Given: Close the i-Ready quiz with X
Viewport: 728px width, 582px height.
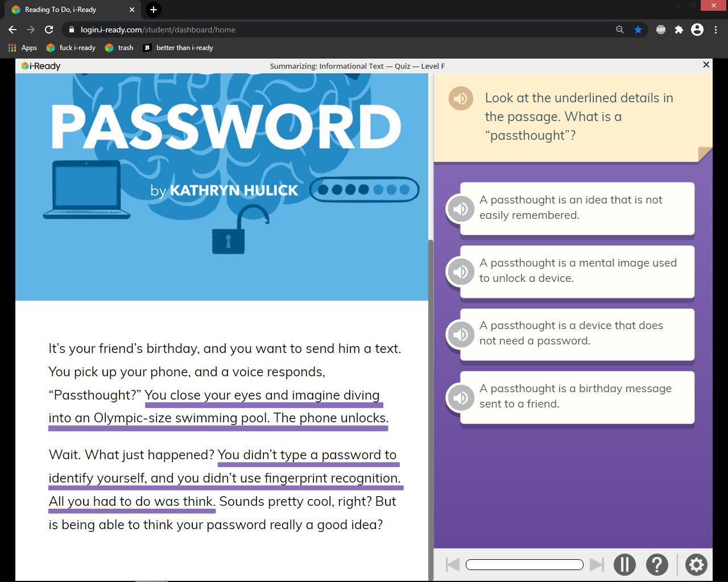Looking at the screenshot, I should point(706,65).
